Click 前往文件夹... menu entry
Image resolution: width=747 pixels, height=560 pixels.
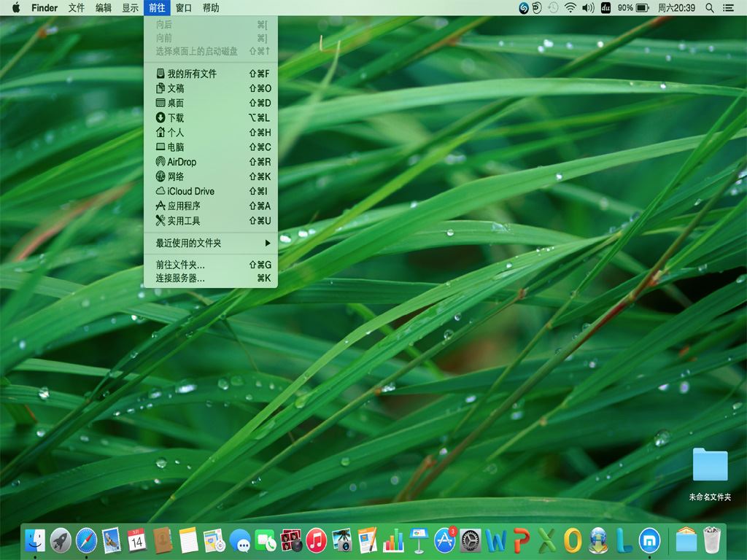pyautogui.click(x=180, y=265)
